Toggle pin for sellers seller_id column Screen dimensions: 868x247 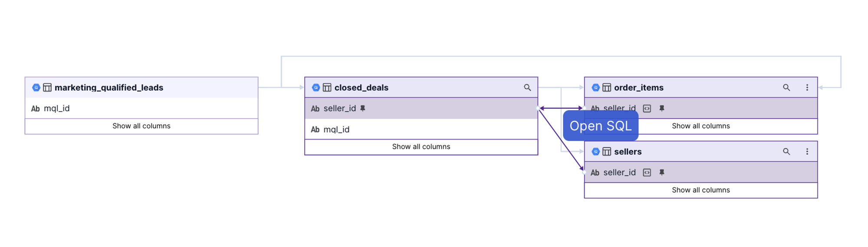(661, 173)
